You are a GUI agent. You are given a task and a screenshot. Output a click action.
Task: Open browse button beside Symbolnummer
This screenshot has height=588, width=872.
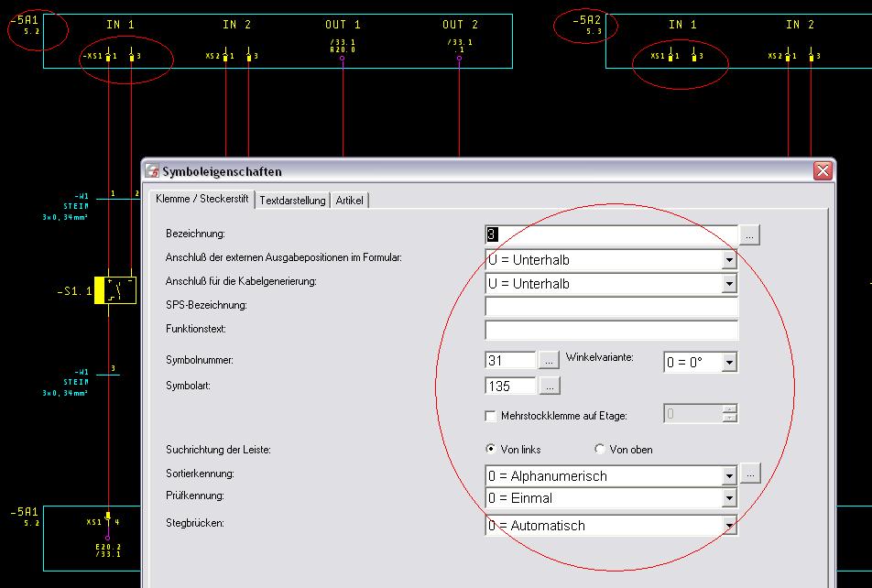(x=549, y=361)
